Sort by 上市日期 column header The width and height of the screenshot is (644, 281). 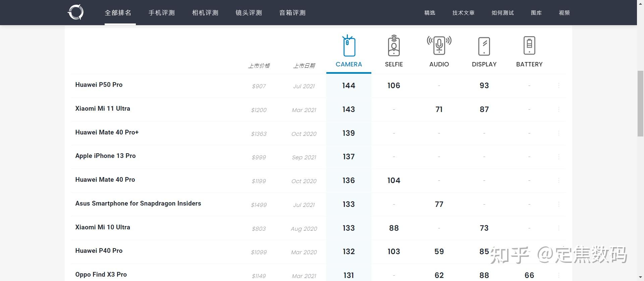coord(304,66)
